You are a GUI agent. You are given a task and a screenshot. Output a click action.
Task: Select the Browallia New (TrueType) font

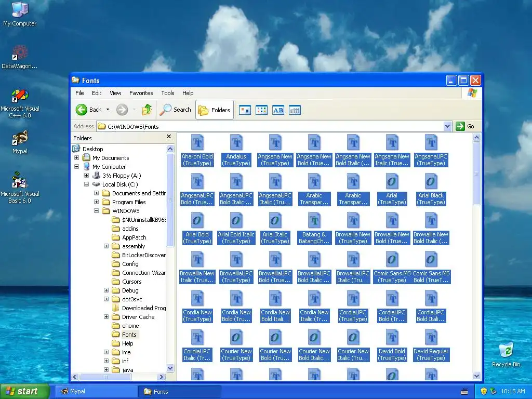click(353, 229)
